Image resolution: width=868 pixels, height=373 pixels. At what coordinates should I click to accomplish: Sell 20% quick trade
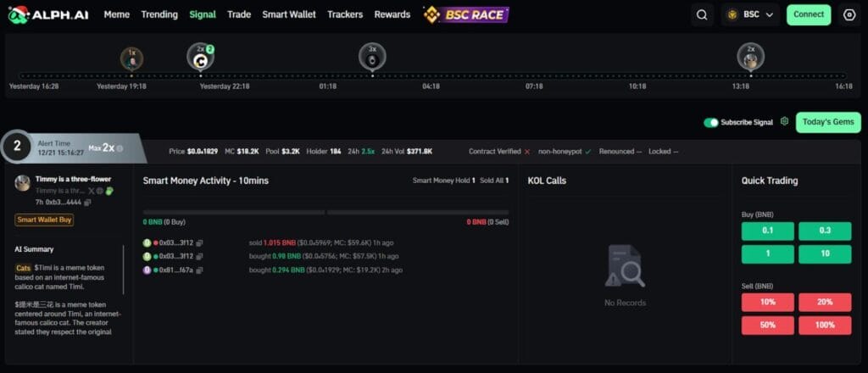[825, 303]
